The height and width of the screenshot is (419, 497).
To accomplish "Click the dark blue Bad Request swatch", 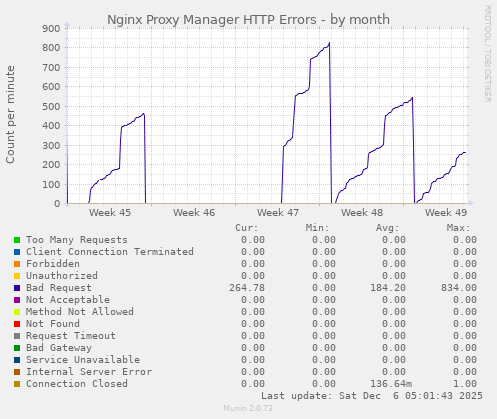I will pyautogui.click(x=17, y=288).
